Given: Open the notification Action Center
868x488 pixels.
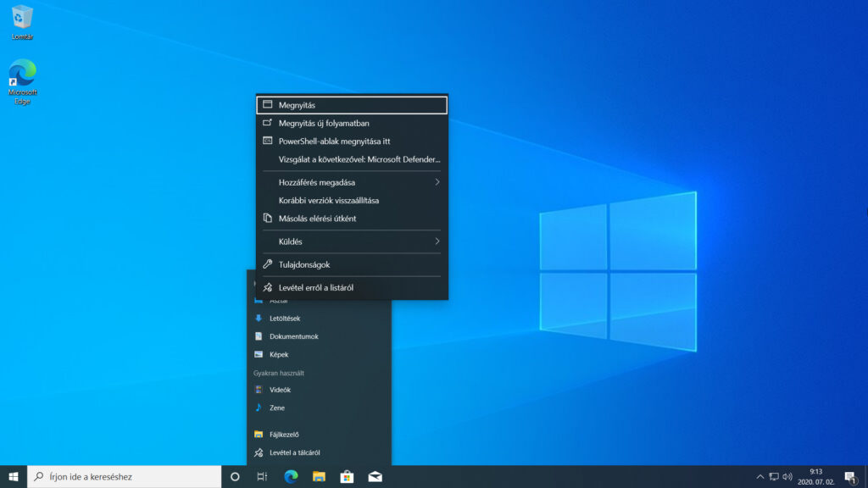Looking at the screenshot, I should (x=851, y=476).
